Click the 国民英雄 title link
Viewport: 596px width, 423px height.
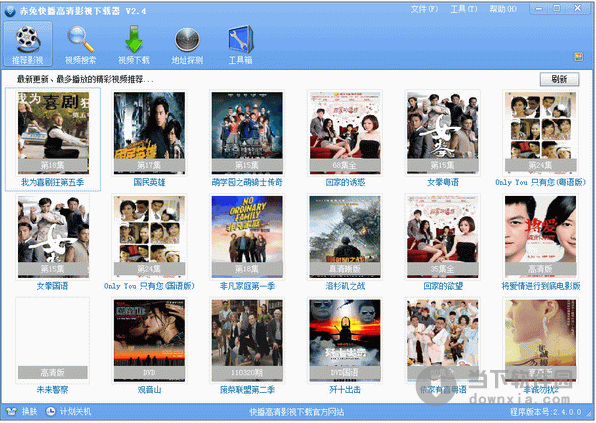(149, 182)
